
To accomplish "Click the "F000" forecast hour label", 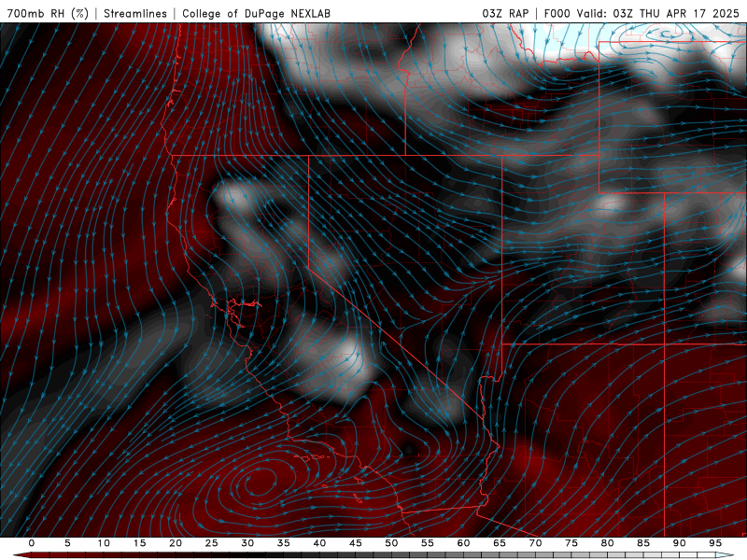I will [557, 13].
